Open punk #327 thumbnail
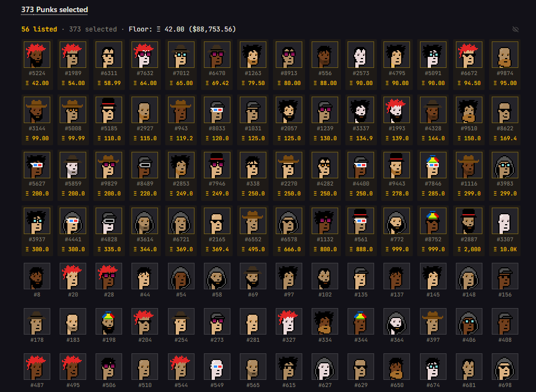The width and height of the screenshot is (536, 392). 289,321
